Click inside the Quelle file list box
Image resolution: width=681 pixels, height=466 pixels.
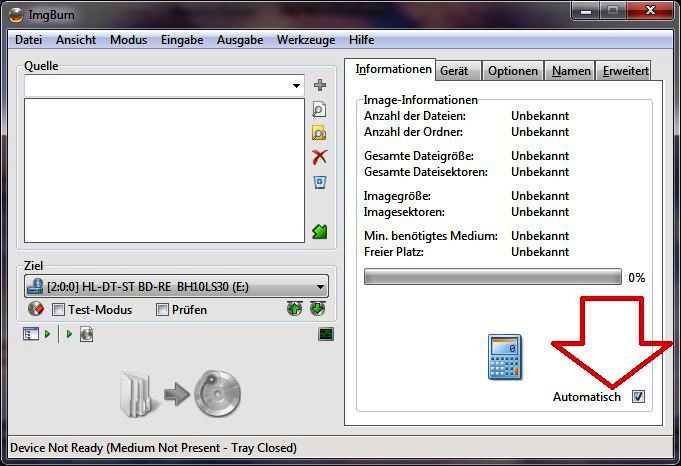tap(164, 170)
